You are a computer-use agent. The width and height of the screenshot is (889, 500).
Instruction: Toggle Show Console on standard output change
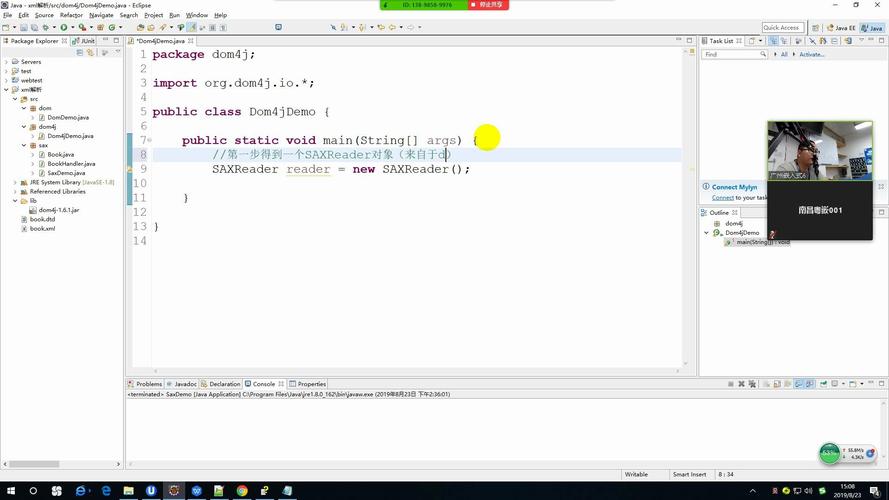(798, 384)
